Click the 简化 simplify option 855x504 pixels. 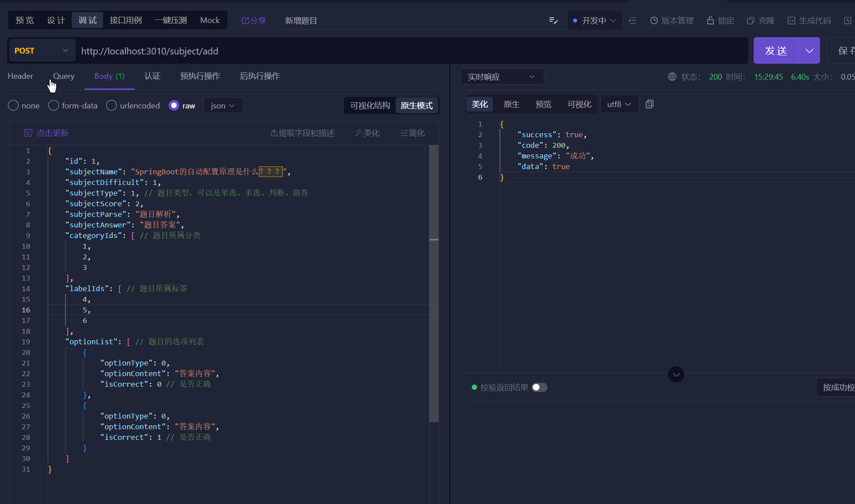[412, 133]
